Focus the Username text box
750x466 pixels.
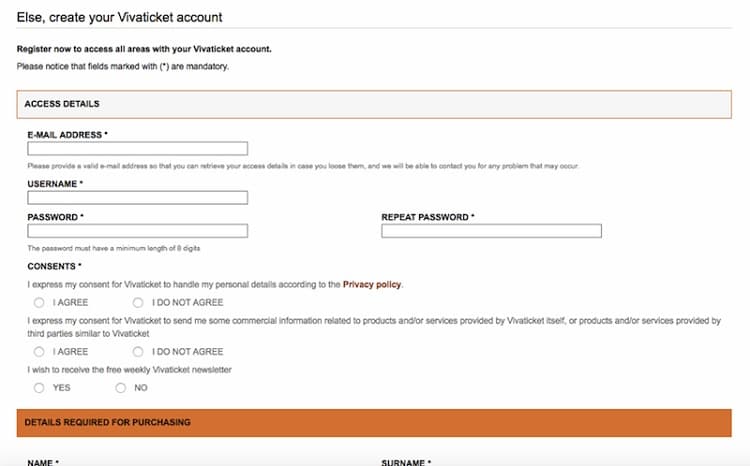[x=137, y=198]
